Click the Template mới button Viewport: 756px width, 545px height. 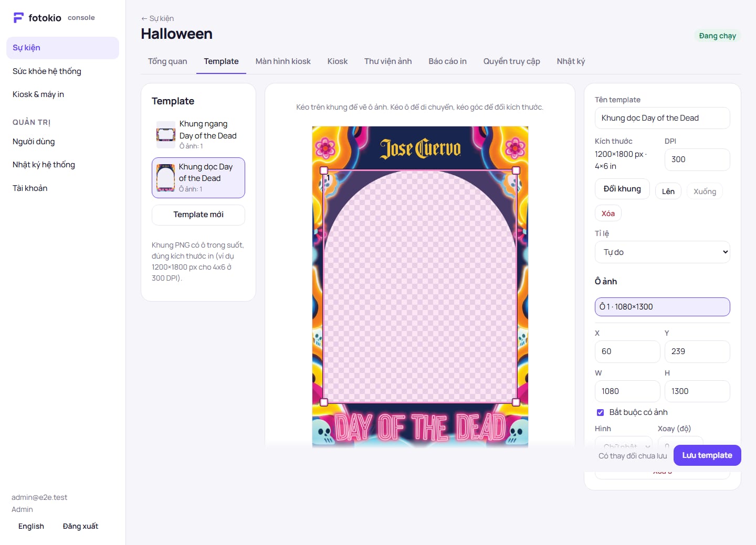(198, 215)
